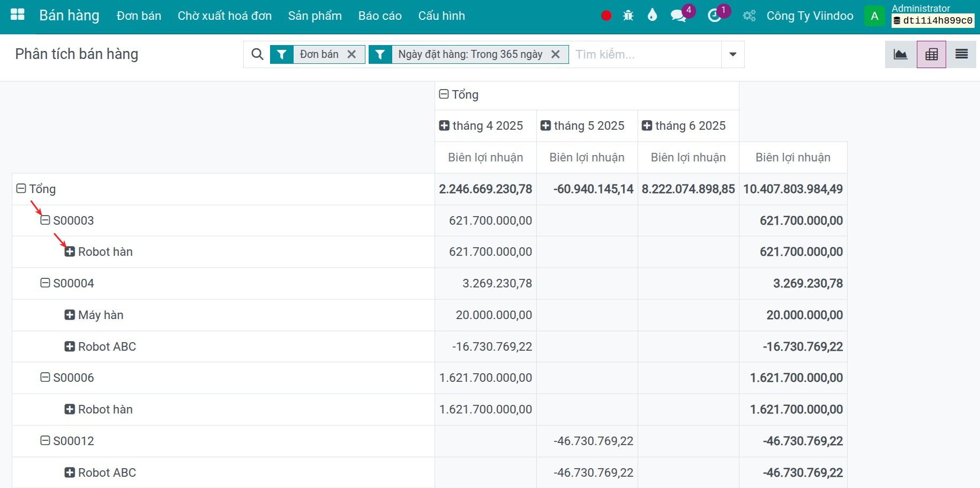Image resolution: width=980 pixels, height=488 pixels.
Task: Open the activities clock icon
Action: (714, 16)
